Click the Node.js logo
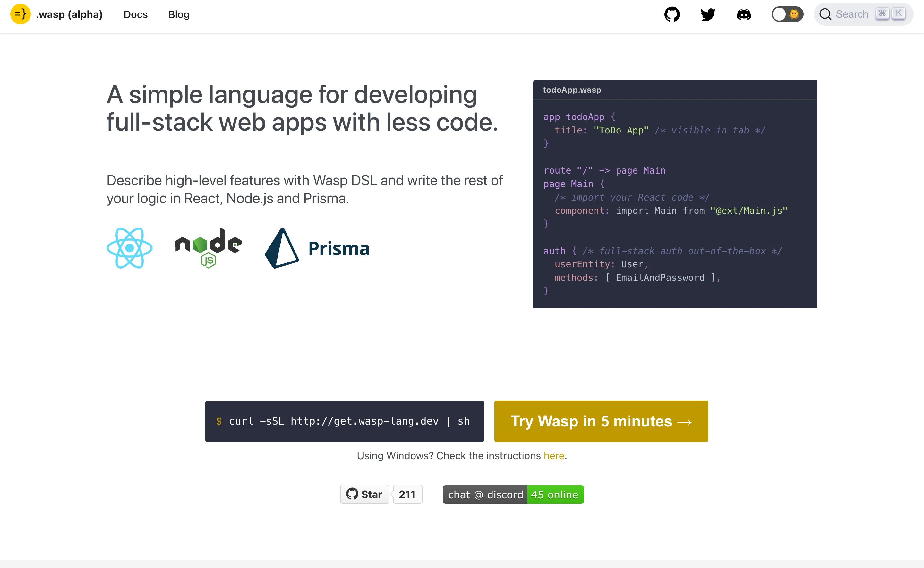The width and height of the screenshot is (924, 568). pos(209,248)
